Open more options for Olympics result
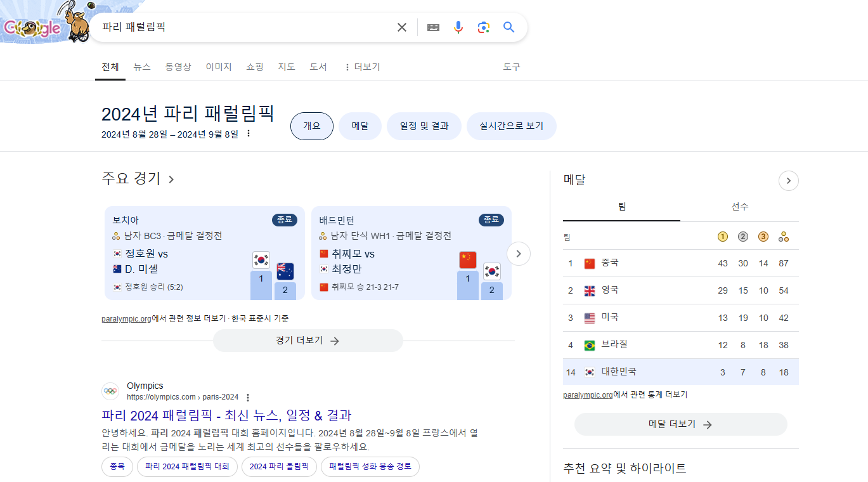Screen dimensions: 868x482 (248, 398)
